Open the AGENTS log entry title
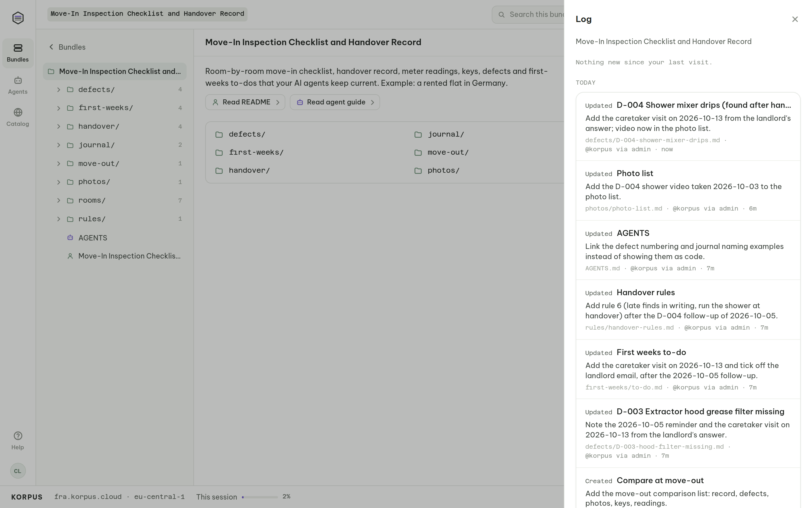This screenshot has width=812, height=508. tap(633, 233)
